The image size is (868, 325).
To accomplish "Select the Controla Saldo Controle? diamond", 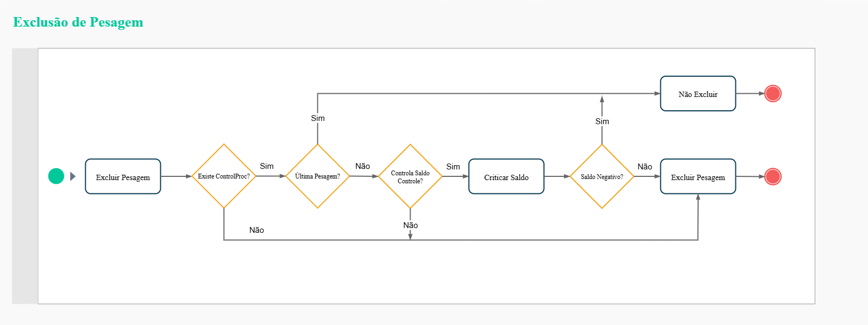I will click(410, 177).
